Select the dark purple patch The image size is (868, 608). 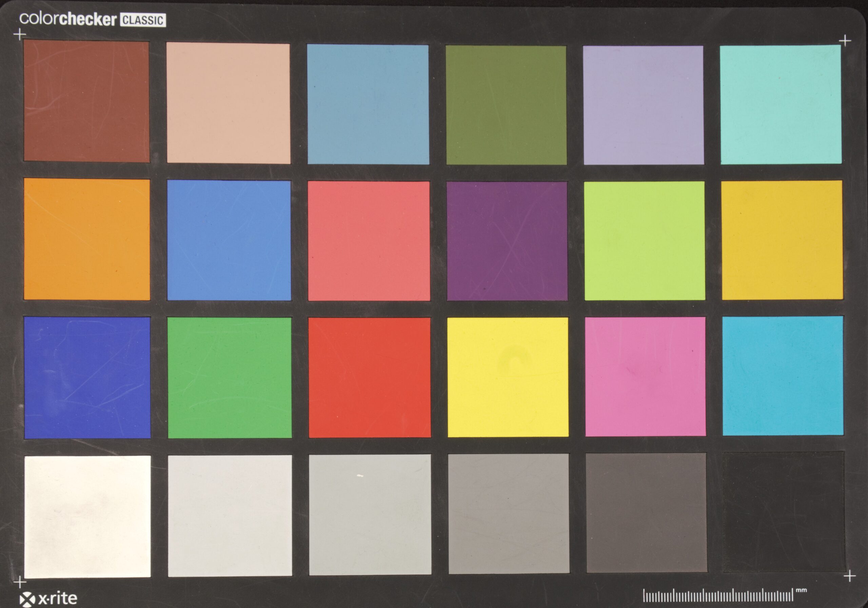pyautogui.click(x=507, y=241)
